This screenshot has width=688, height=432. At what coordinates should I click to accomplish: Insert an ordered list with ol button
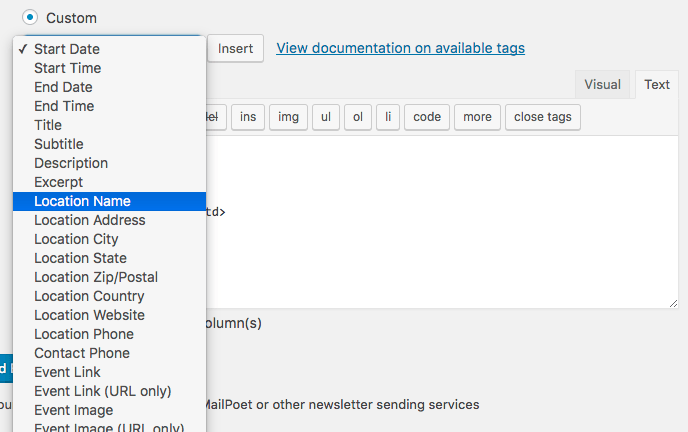tap(358, 117)
